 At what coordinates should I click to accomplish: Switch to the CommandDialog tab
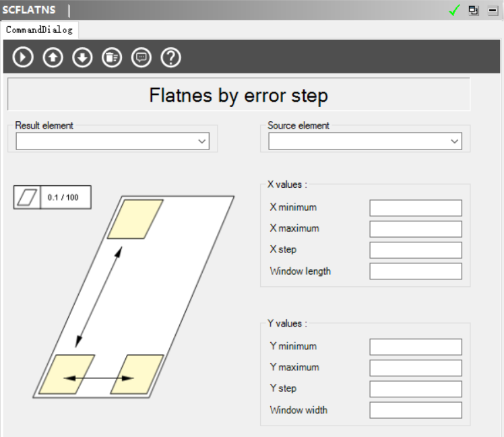click(39, 30)
